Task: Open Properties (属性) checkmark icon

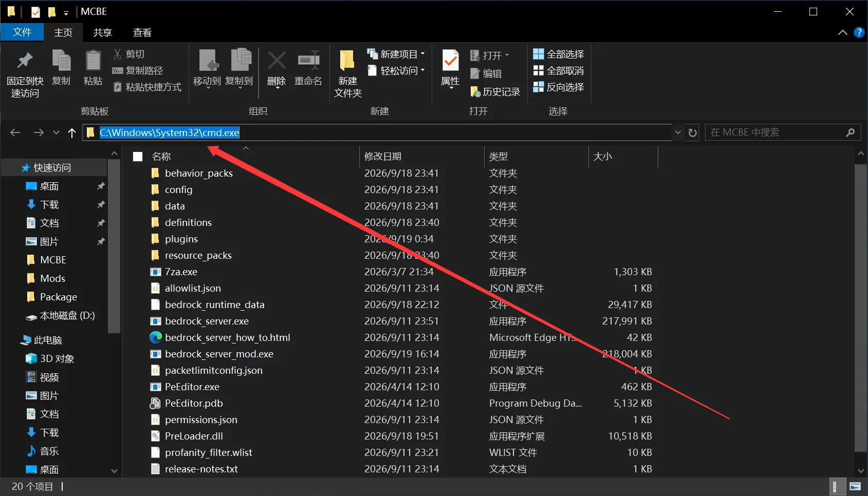Action: 450,61
